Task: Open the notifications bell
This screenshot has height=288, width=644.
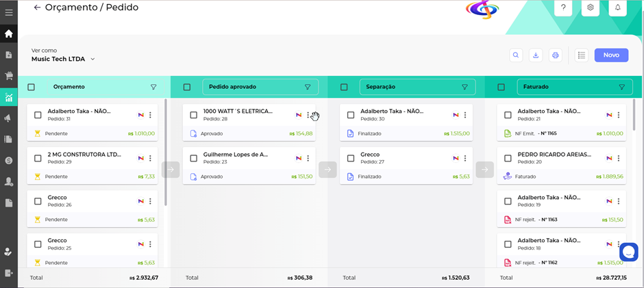Action: tap(617, 8)
